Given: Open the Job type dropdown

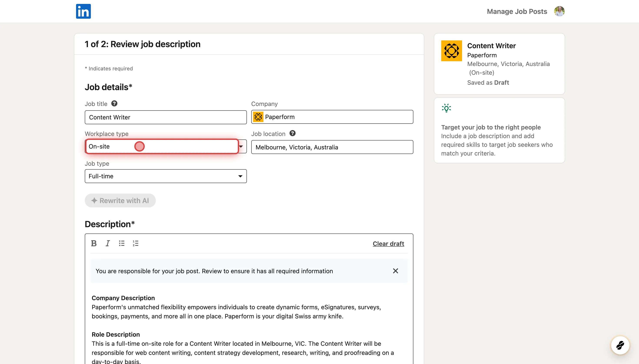Looking at the screenshot, I should click(x=166, y=176).
